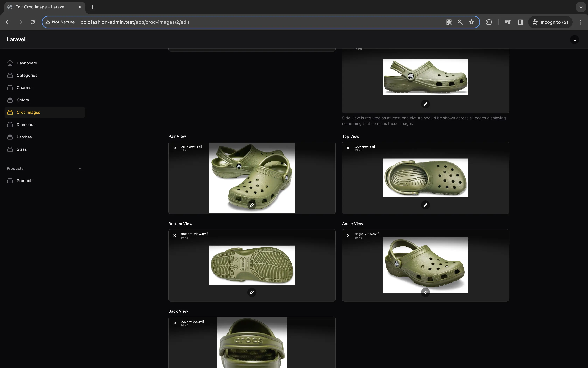Viewport: 588px width, 368px height.
Task: Click the angle-view.avif filename
Action: (x=366, y=234)
